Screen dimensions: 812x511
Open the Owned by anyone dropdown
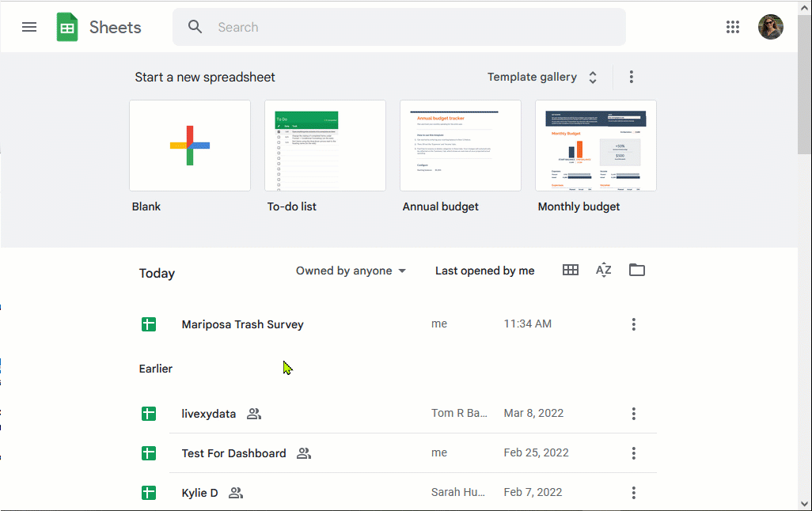coord(351,271)
